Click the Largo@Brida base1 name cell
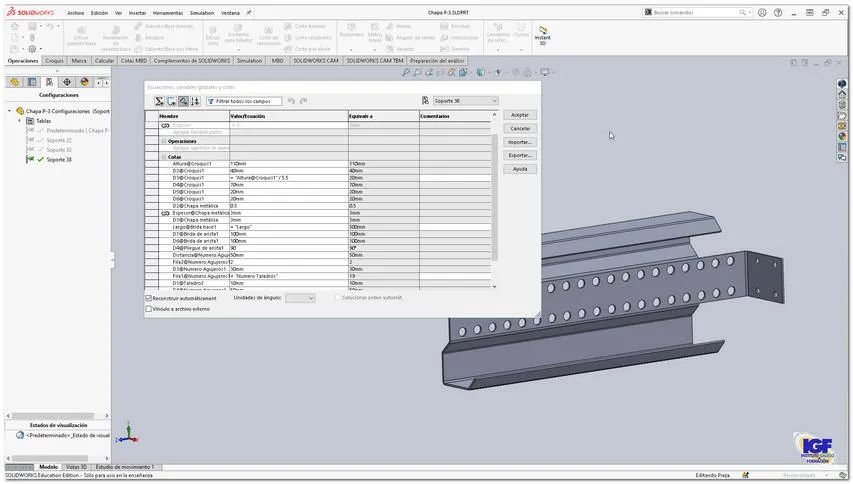 point(194,227)
